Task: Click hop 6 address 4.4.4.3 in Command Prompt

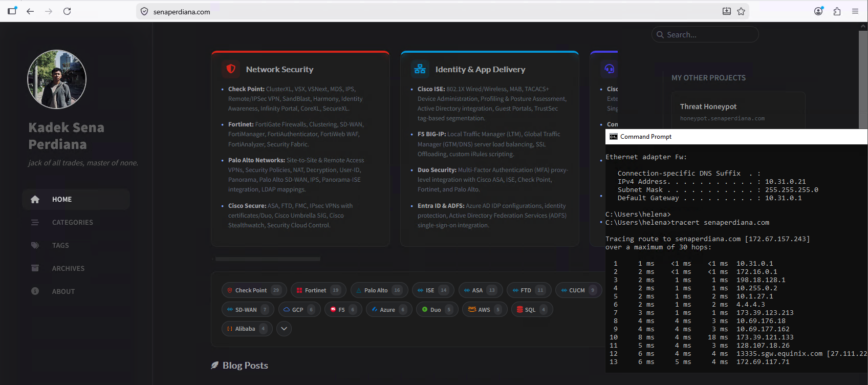Action: 750,305
